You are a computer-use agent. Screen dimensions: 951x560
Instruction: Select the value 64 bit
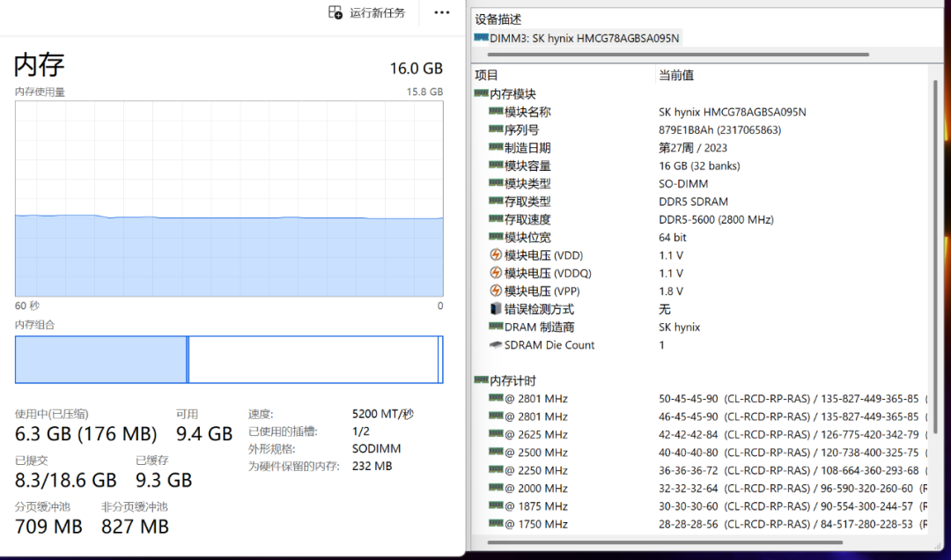pos(673,237)
